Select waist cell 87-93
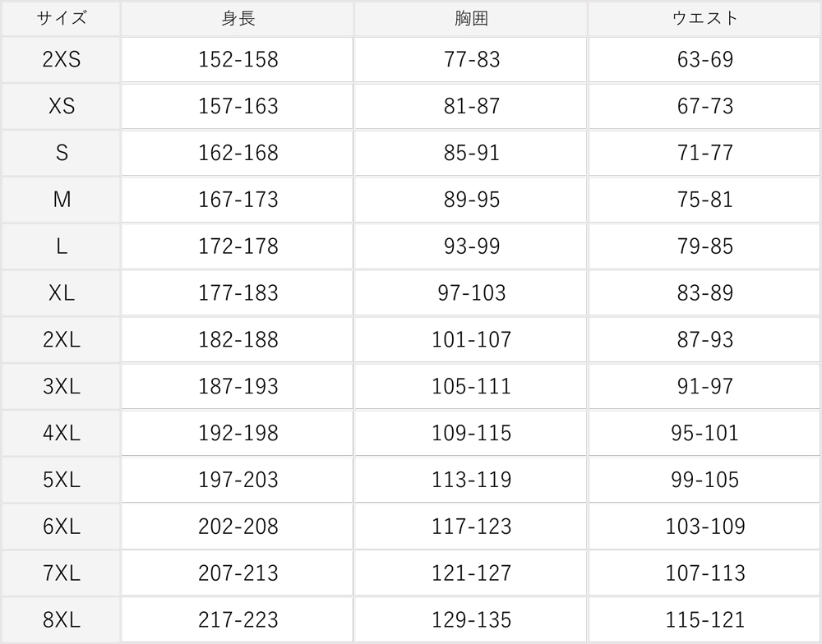Viewport: 822px width, 644px height. [x=704, y=339]
